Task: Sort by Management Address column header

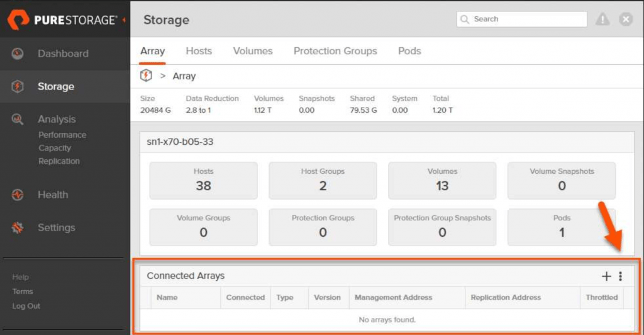Action: [x=393, y=297]
